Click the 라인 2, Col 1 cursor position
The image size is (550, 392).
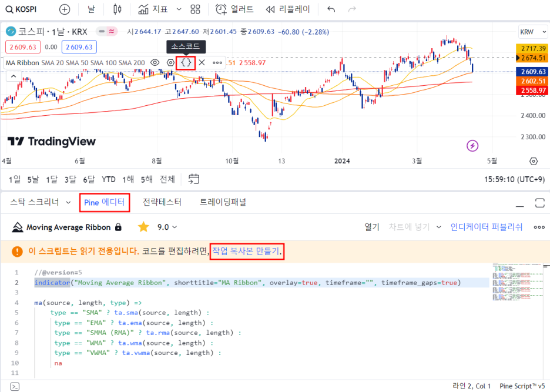471,386
